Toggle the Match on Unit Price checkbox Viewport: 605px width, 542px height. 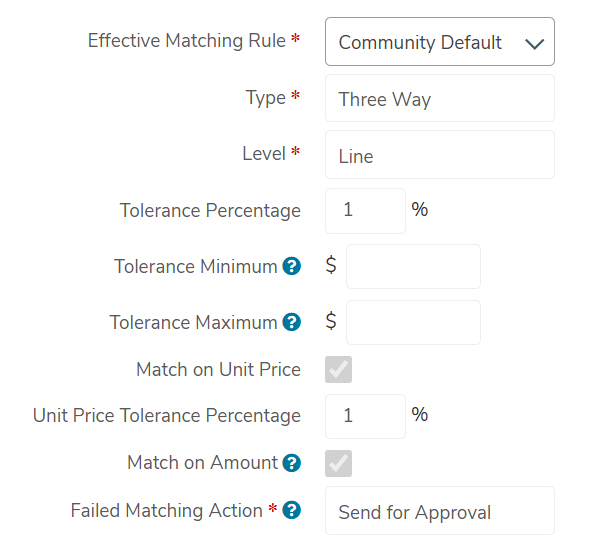[338, 370]
